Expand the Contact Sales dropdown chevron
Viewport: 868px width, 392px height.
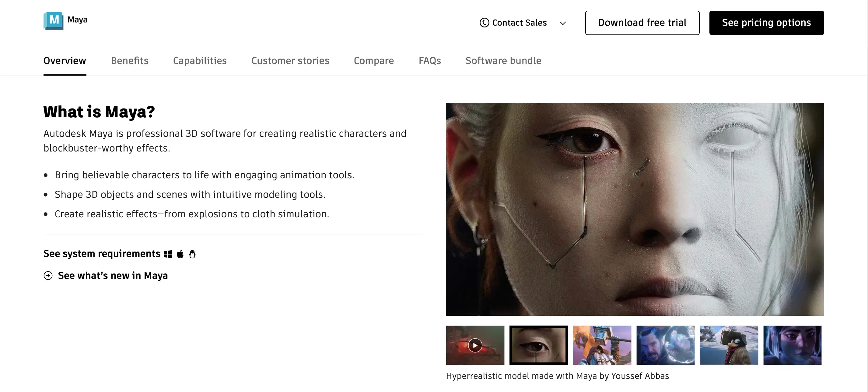[x=562, y=23]
